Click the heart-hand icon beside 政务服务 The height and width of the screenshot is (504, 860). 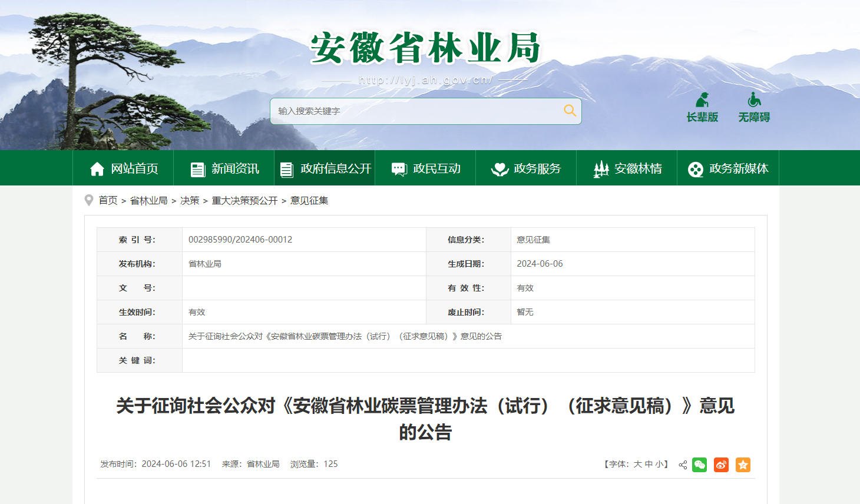500,170
